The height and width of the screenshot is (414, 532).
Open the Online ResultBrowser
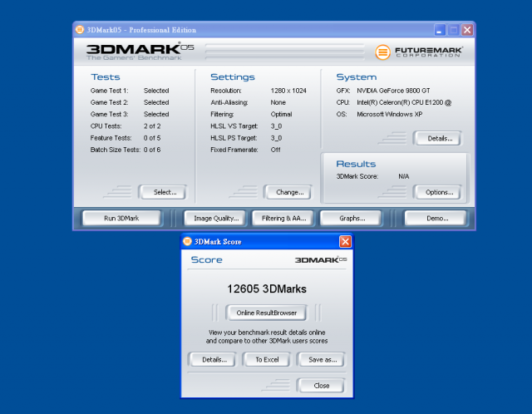point(267,313)
